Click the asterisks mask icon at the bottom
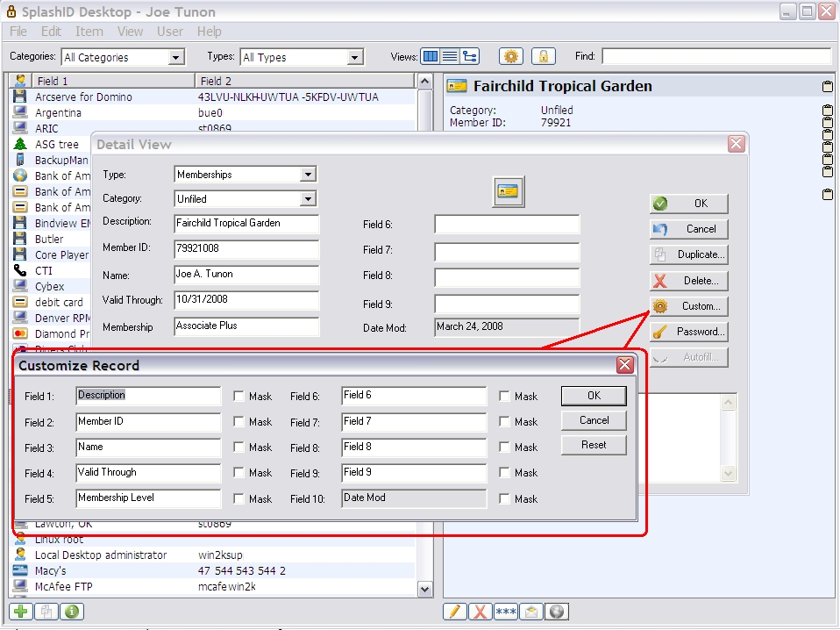Viewport: 840px width, 630px height. point(505,612)
